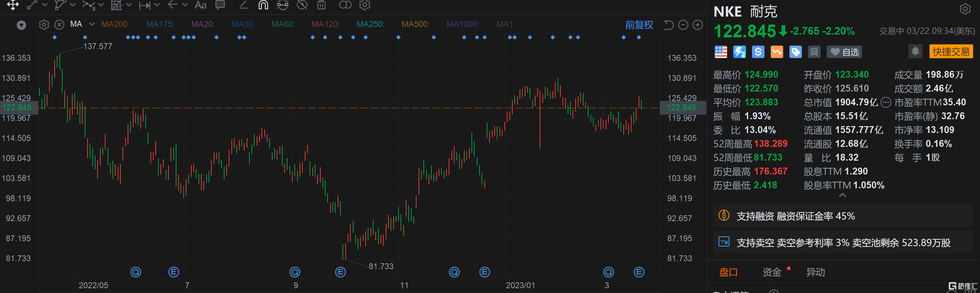980x293 pixels.
Task: Choose the polygon channel drawing tool
Action: pos(60,4)
